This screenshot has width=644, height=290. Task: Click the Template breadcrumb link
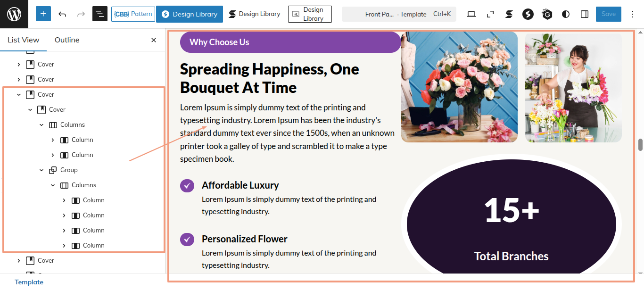click(x=29, y=282)
